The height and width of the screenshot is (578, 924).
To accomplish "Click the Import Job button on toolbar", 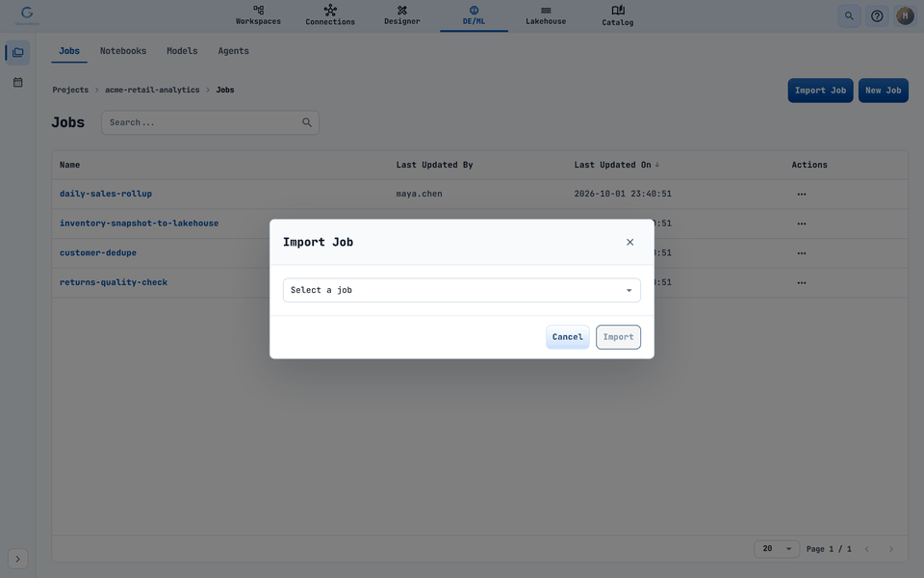I will click(x=820, y=91).
